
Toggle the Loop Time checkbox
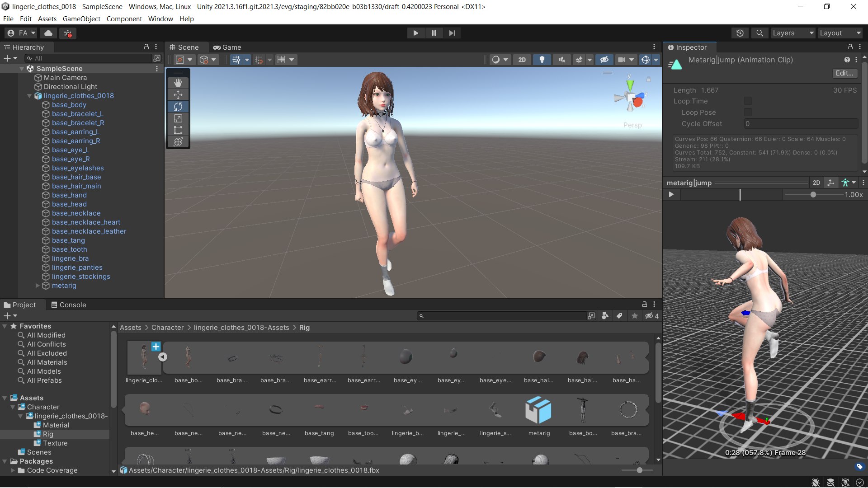[x=748, y=101]
